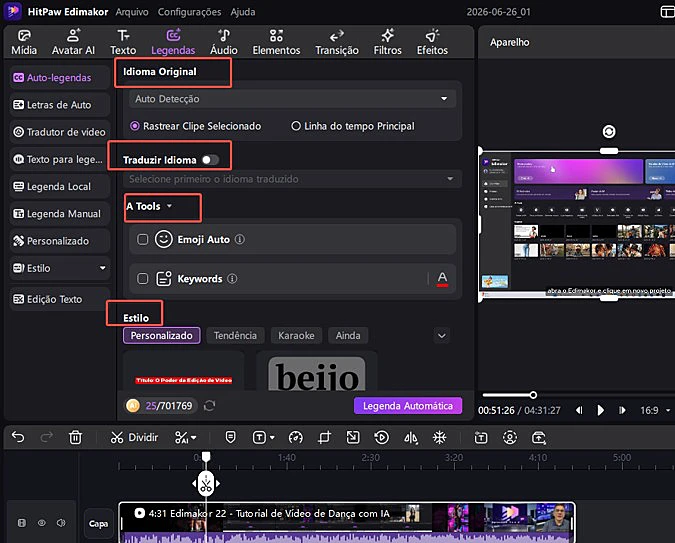Click the rotate handle above preview

[609, 131]
